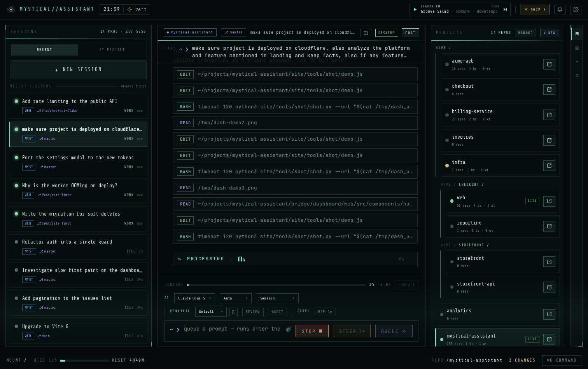Open session 'Add rate limiting to the public API'

(x=79, y=106)
